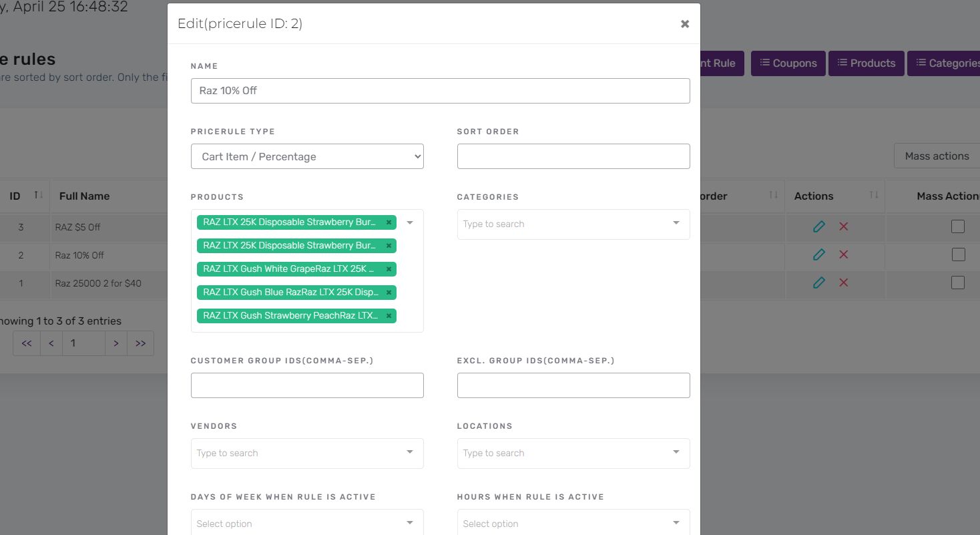
Task: Sort the table by the Actions column arrows
Action: coord(874,195)
